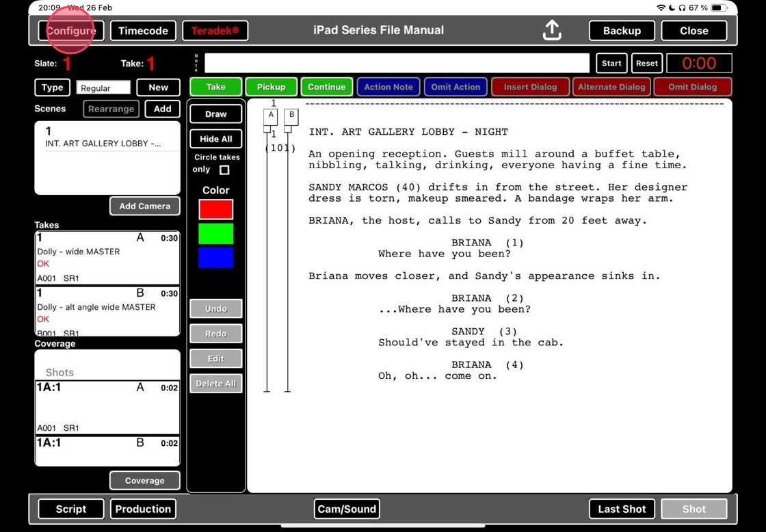Click the Regular type field
Viewport: 766px width, 532px height.
tap(103, 88)
